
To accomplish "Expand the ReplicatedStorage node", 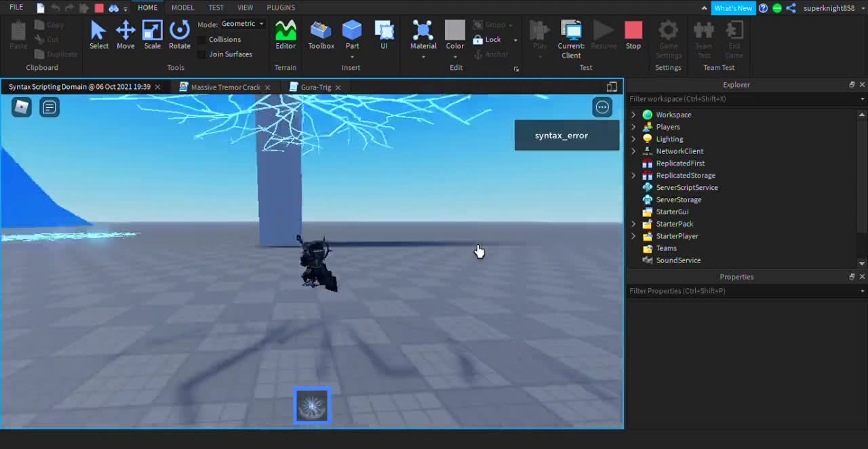I will 634,176.
